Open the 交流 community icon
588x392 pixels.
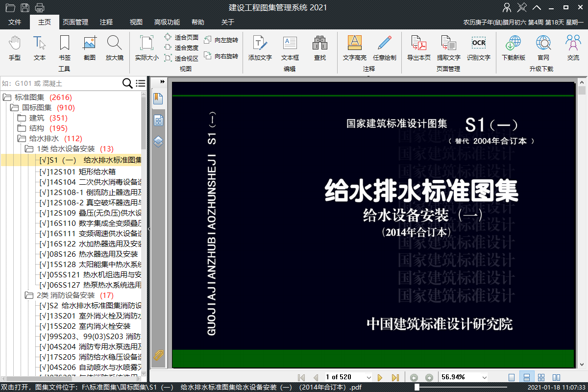[573, 48]
